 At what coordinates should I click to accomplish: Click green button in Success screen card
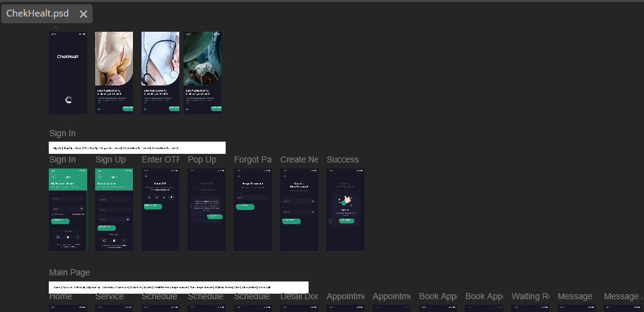click(x=346, y=221)
